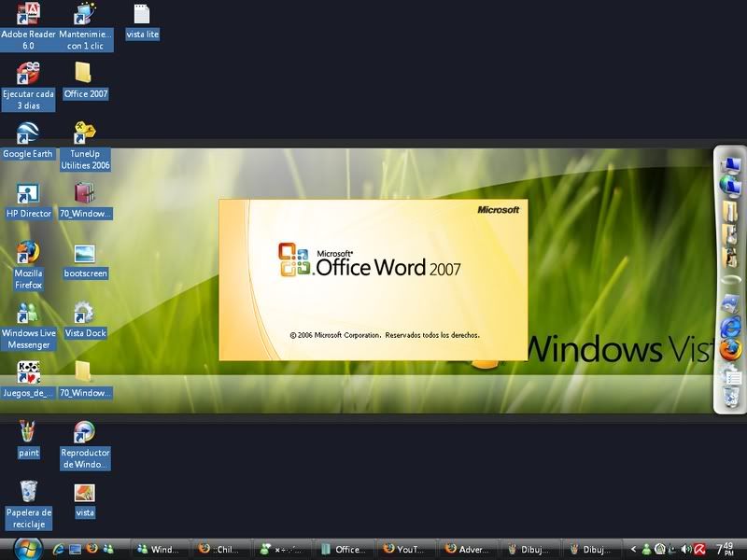Open TuneUp Utilities 2006 desktop shortcut
The height and width of the screenshot is (560, 747).
85,147
